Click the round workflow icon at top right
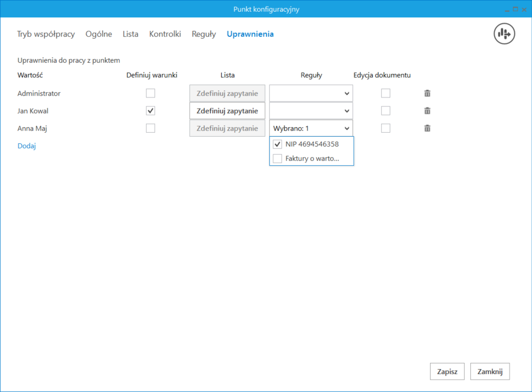532x392 pixels. coord(504,34)
